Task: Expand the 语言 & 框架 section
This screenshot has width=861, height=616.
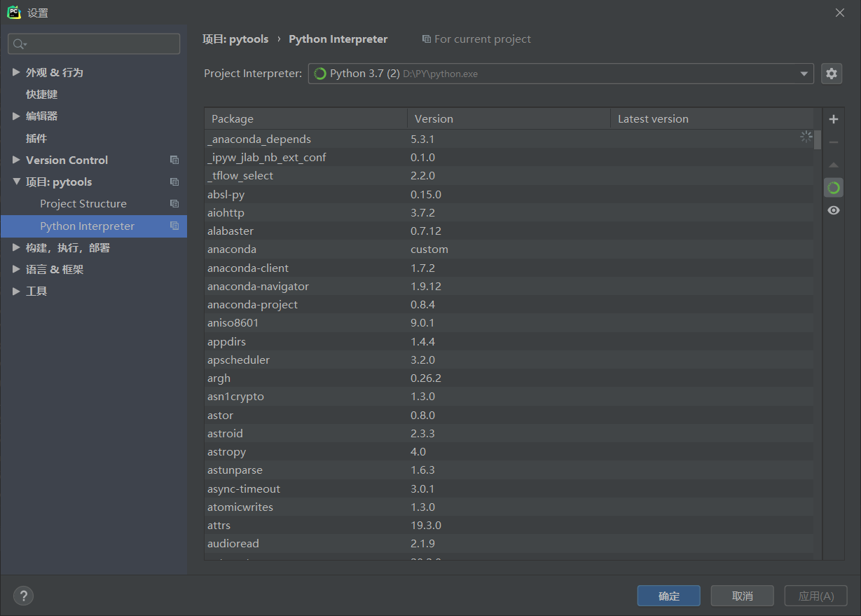Action: click(16, 269)
